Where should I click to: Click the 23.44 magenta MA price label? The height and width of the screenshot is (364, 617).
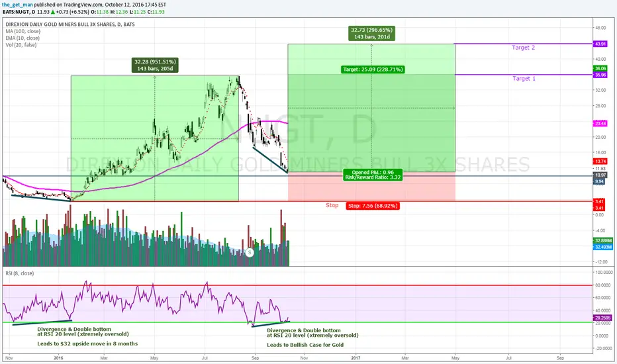(x=600, y=124)
